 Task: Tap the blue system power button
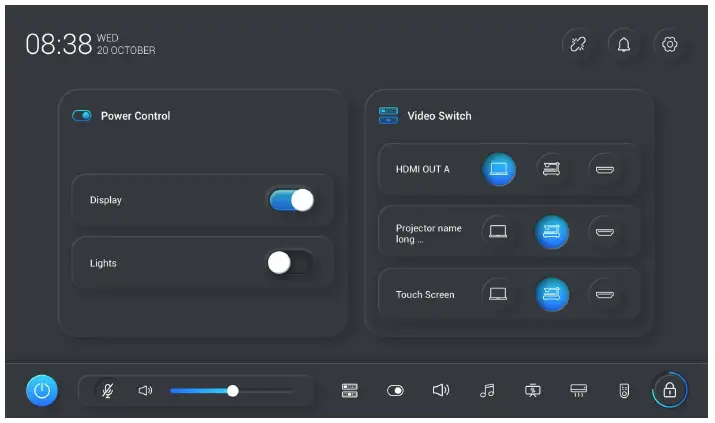coord(42,390)
